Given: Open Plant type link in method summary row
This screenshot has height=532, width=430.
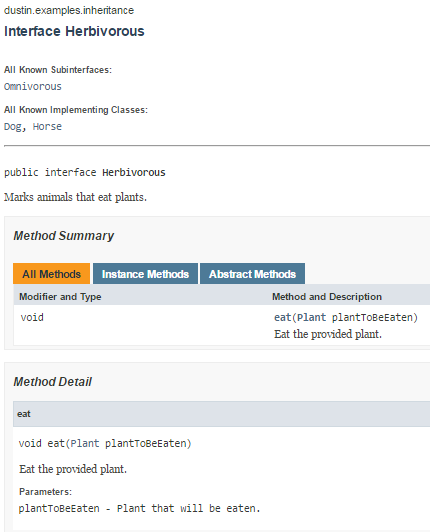Looking at the screenshot, I should (312, 318).
